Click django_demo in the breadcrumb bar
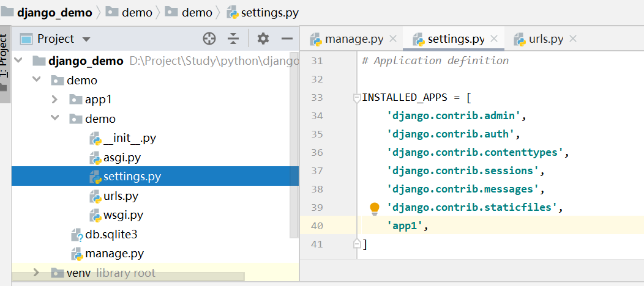The image size is (644, 286). (x=54, y=13)
